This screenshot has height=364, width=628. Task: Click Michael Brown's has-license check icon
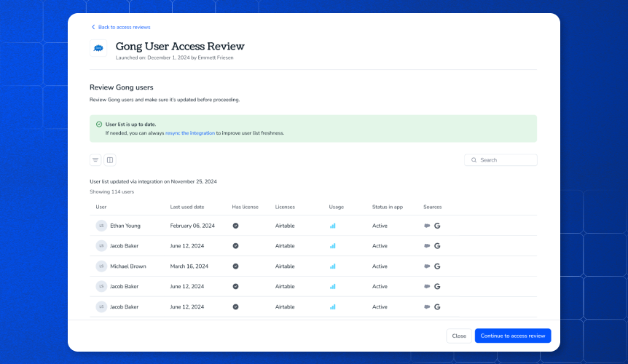[235, 266]
